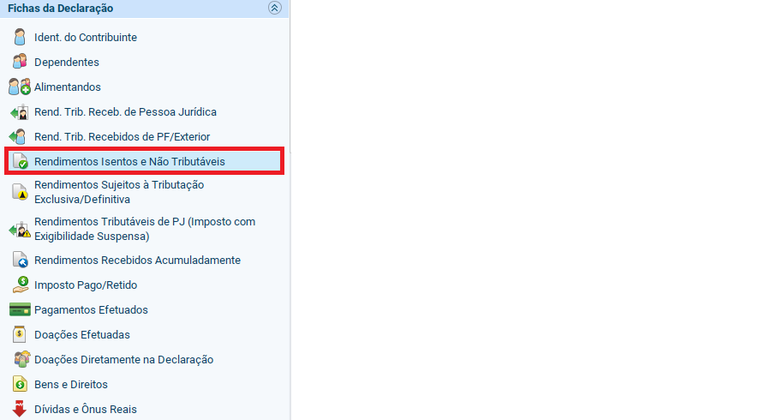771x420 pixels.
Task: Click the Pagamentos Efetuados card icon
Action: pyautogui.click(x=19, y=310)
